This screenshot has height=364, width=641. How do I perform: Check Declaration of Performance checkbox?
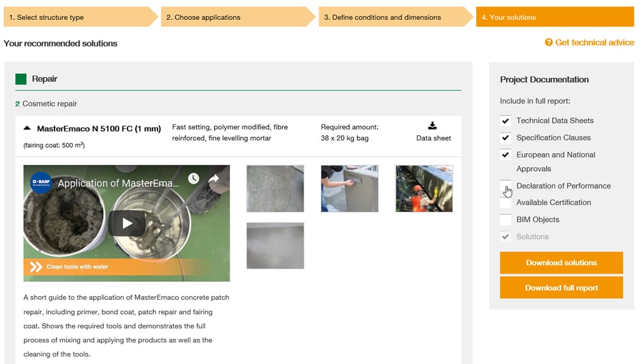click(506, 186)
